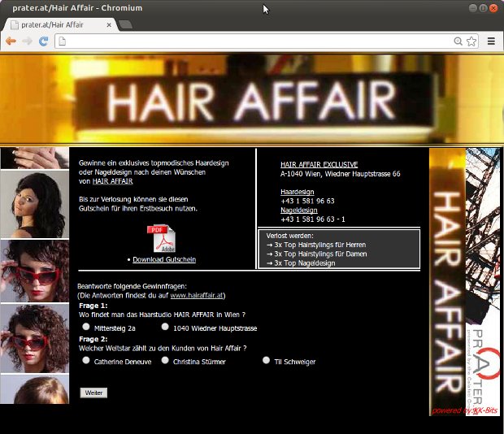
Task: Follow the HAIR AFFAIR link in the intro text
Action: 112,181
